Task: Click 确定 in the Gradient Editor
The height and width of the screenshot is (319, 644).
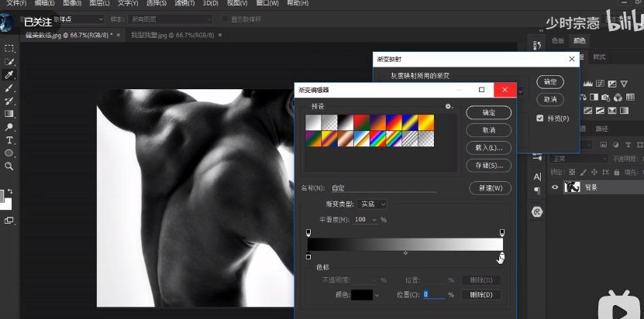Action: (x=489, y=112)
